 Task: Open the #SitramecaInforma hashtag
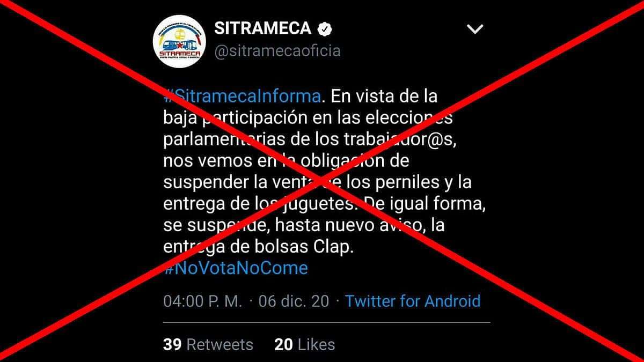pos(242,97)
